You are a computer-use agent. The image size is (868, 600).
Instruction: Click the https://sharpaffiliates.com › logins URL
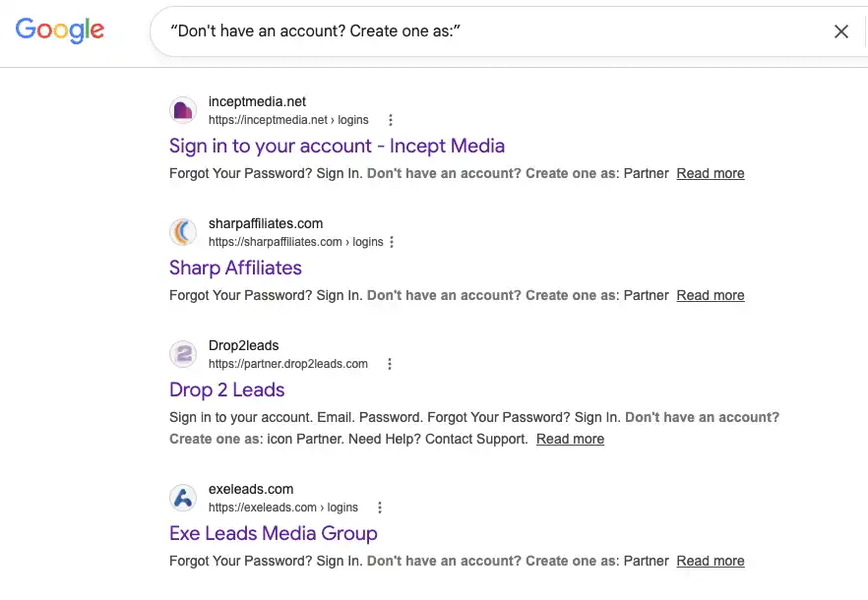click(x=295, y=242)
